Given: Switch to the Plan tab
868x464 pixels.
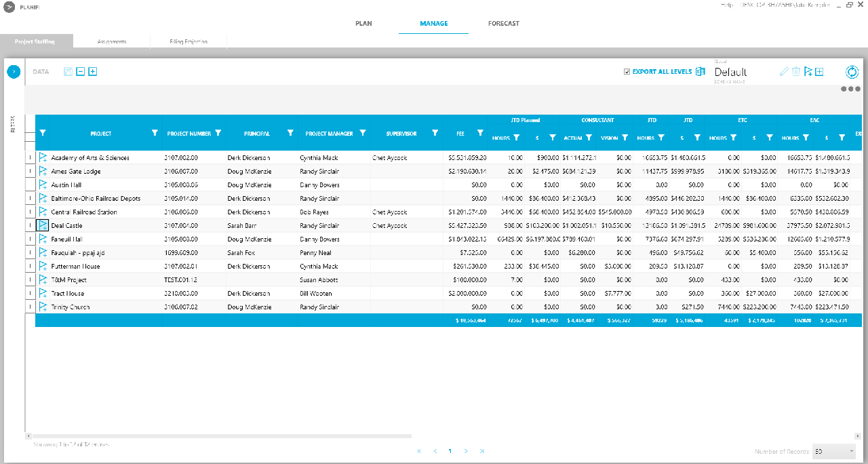Looking at the screenshot, I should point(363,23).
